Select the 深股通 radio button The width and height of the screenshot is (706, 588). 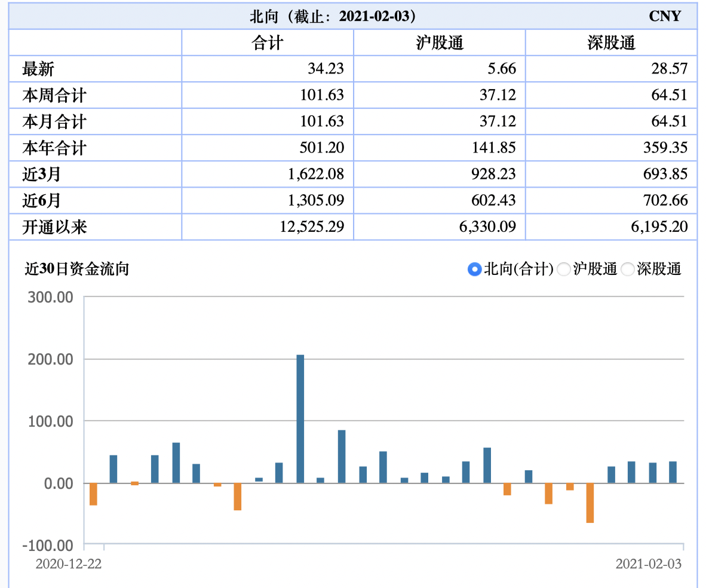click(628, 269)
